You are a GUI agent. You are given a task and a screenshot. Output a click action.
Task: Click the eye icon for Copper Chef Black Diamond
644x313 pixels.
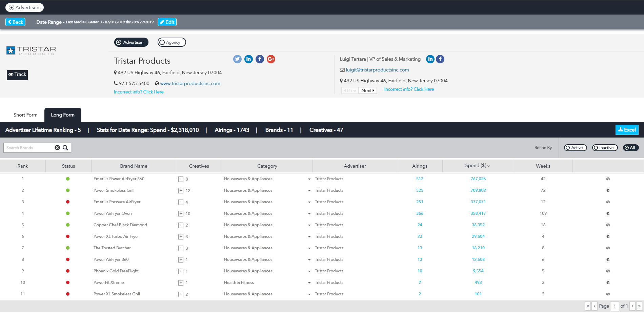pos(608,225)
